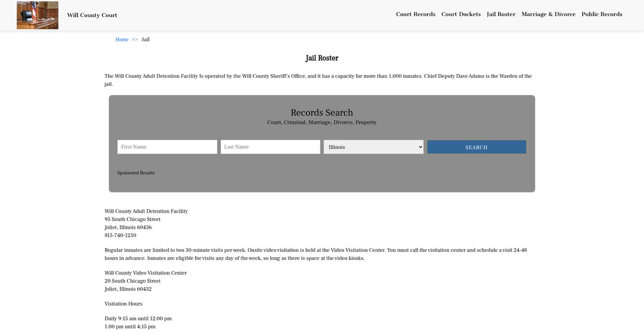Navigate to Public Records
The height and width of the screenshot is (333, 644).
(x=602, y=15)
